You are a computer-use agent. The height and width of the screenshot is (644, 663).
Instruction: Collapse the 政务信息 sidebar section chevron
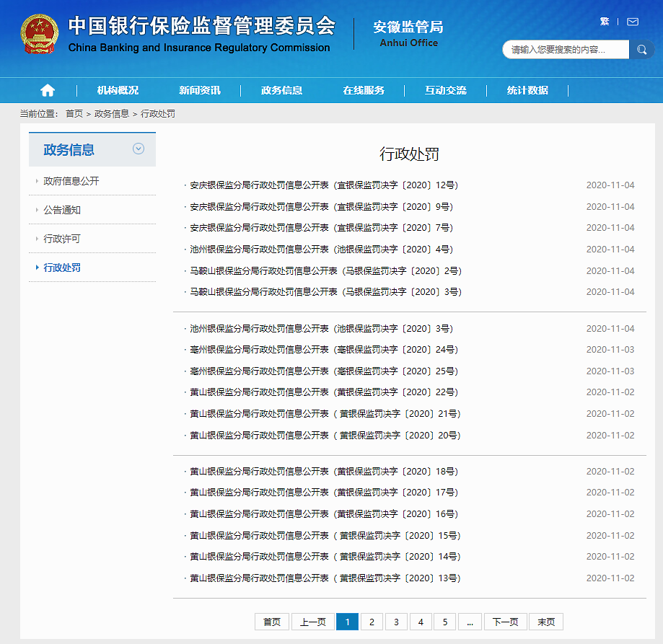click(137, 149)
